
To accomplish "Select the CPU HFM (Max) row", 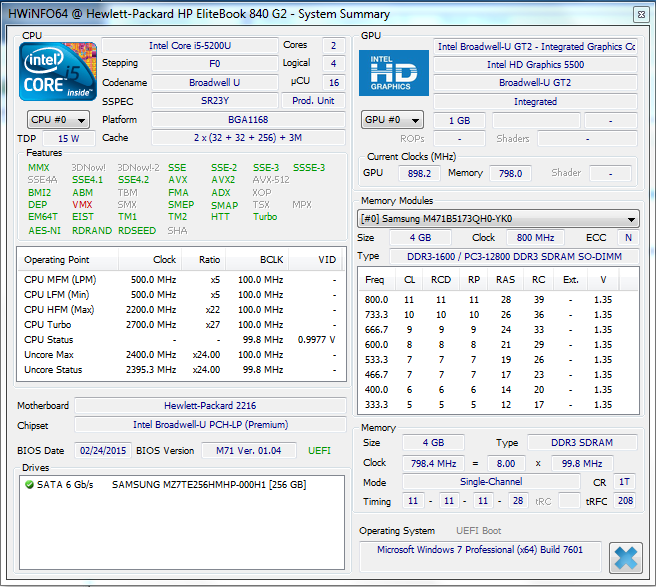I will tap(181, 310).
